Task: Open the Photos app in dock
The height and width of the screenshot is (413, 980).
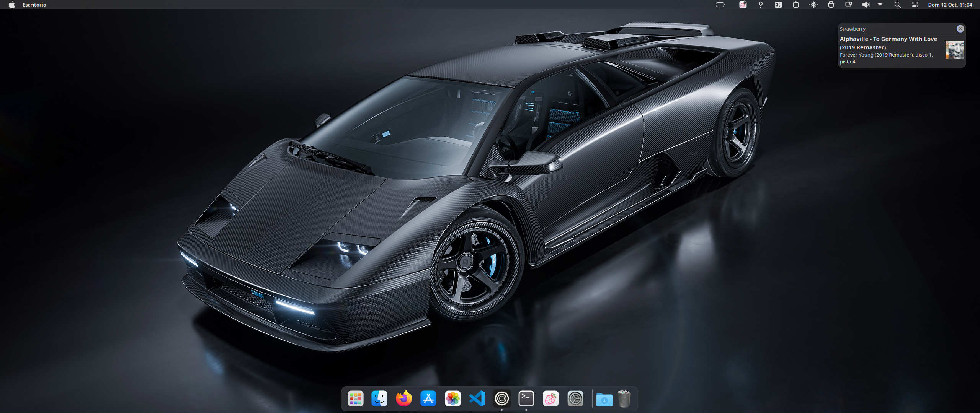Action: (x=452, y=399)
